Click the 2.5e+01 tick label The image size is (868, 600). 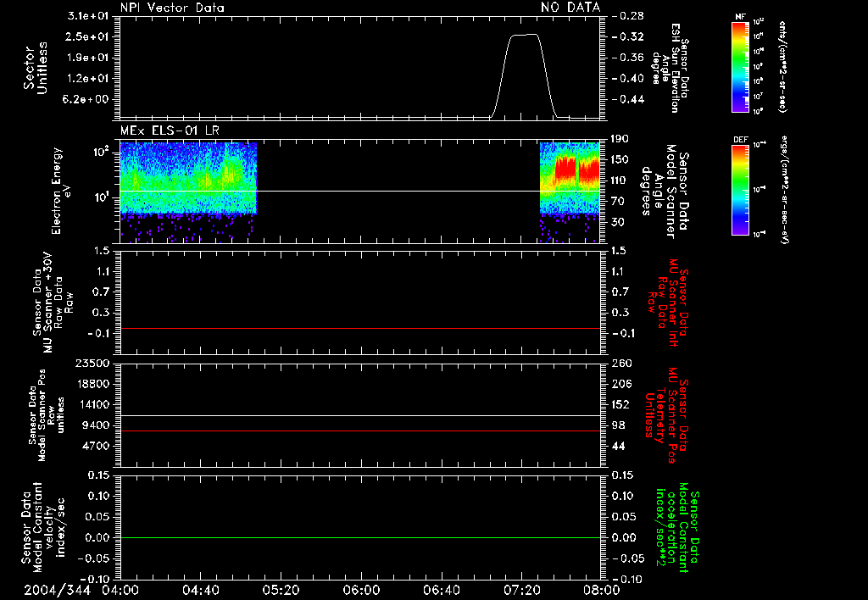coord(87,36)
